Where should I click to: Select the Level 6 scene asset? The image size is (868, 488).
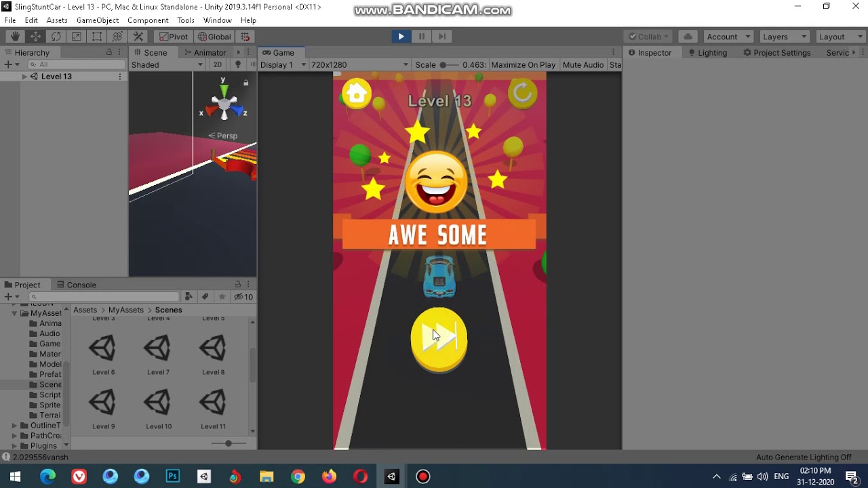(x=103, y=355)
